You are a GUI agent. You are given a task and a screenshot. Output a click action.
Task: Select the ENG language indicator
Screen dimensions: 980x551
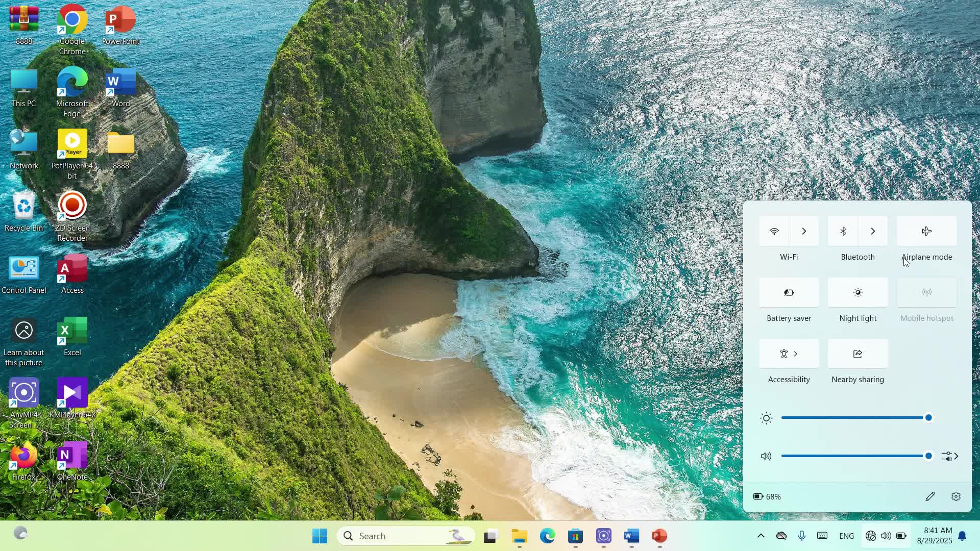(846, 536)
